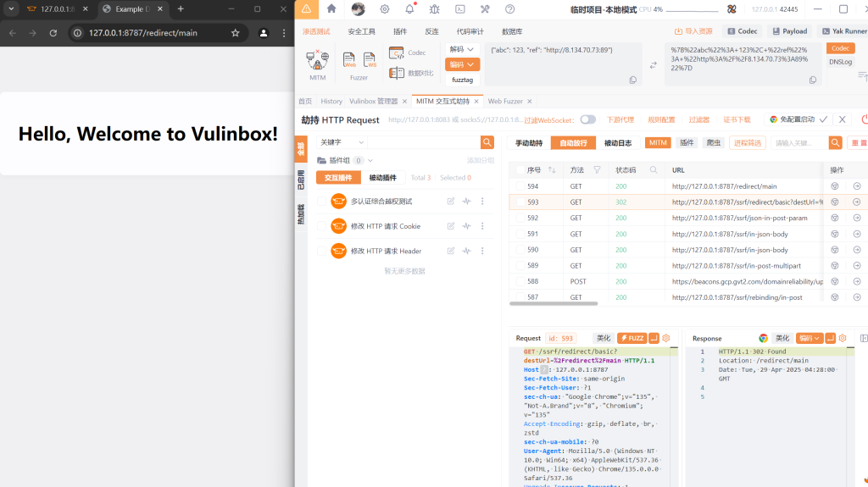Launch the Web Fuzzer icon
The width and height of the screenshot is (868, 487).
349,61
